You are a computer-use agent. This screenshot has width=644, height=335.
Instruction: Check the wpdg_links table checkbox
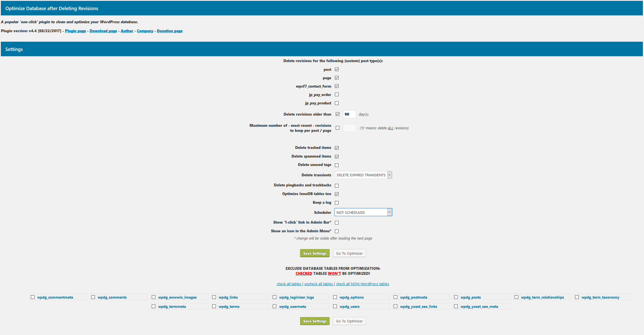pos(214,297)
